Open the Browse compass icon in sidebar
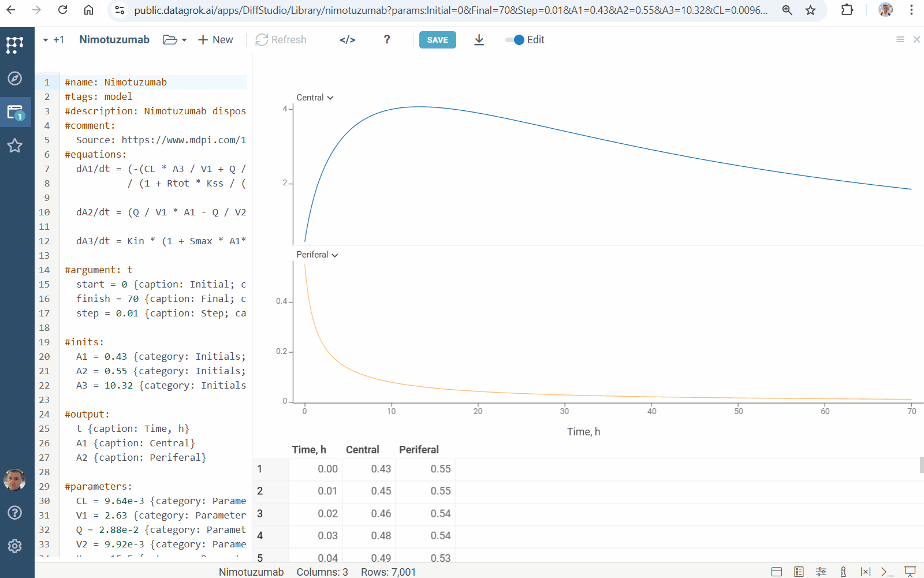Viewport: 924px width, 578px height. click(15, 79)
